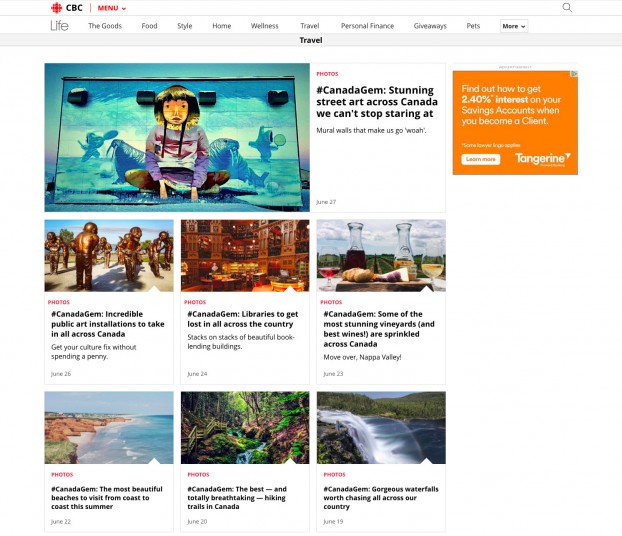This screenshot has width=622, height=536.
Task: Open the Home section
Action: 222,26
